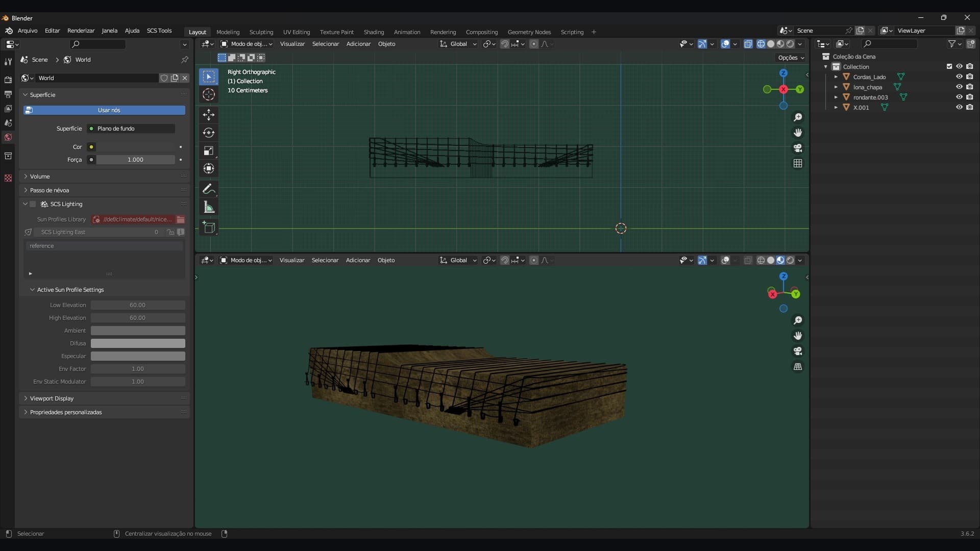This screenshot has height=551, width=980.
Task: Switch to the UV Editing workspace tab
Action: click(297, 32)
